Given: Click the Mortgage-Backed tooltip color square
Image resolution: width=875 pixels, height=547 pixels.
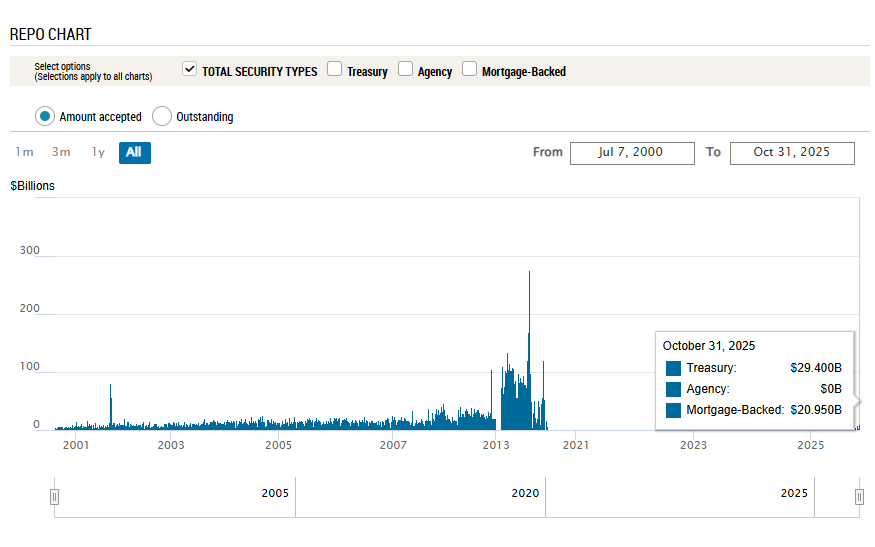Looking at the screenshot, I should tap(673, 410).
